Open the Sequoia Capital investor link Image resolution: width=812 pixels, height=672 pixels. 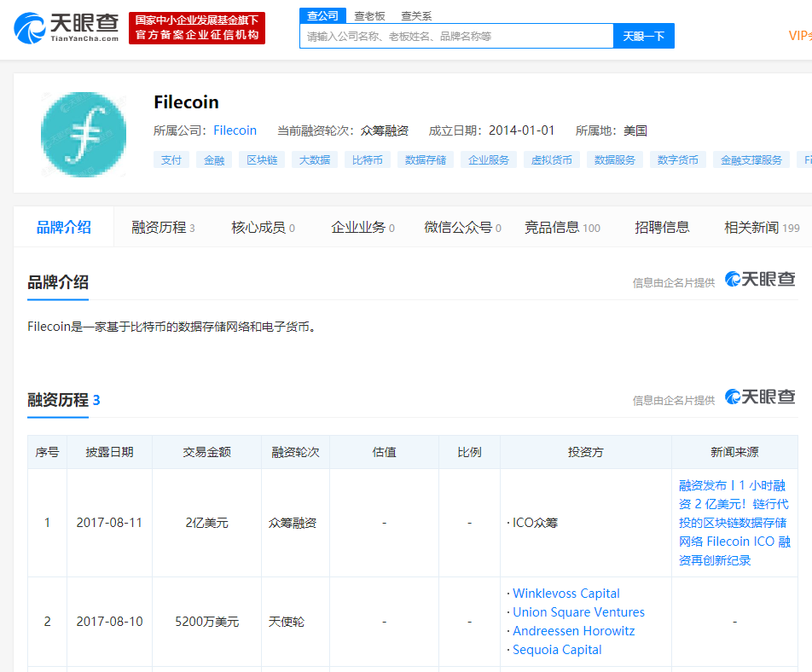[x=557, y=649]
